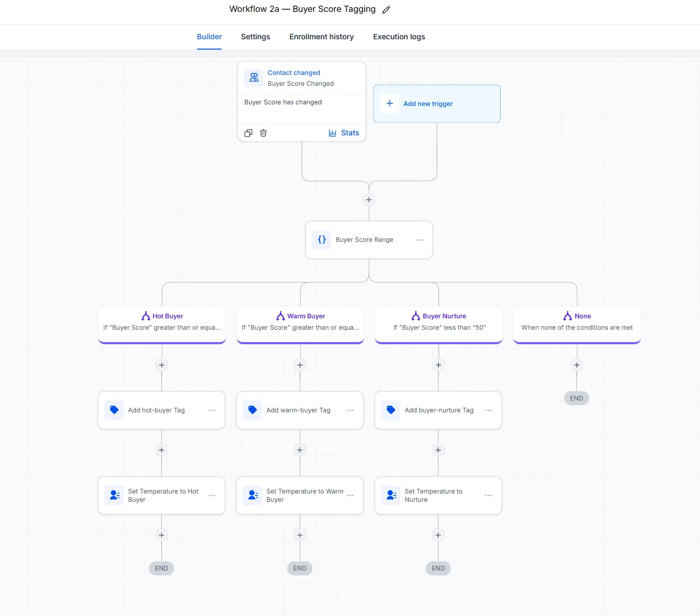Click the tag icon on Add warm-buyer Tag

point(253,410)
